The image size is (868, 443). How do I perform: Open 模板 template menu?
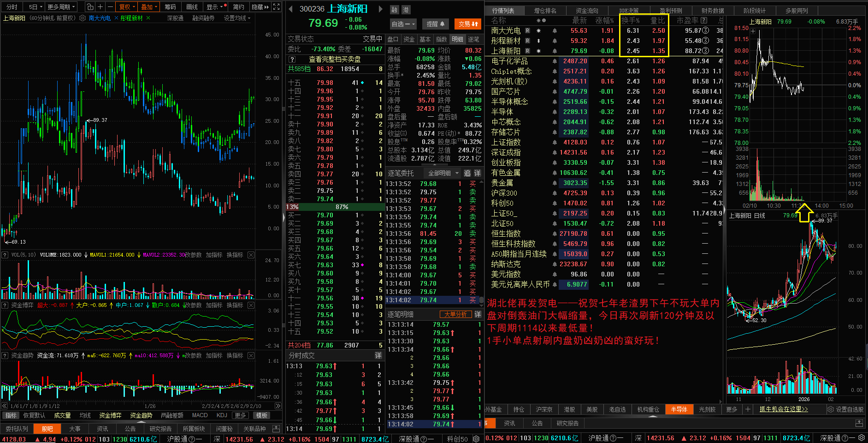pyautogui.click(x=262, y=415)
